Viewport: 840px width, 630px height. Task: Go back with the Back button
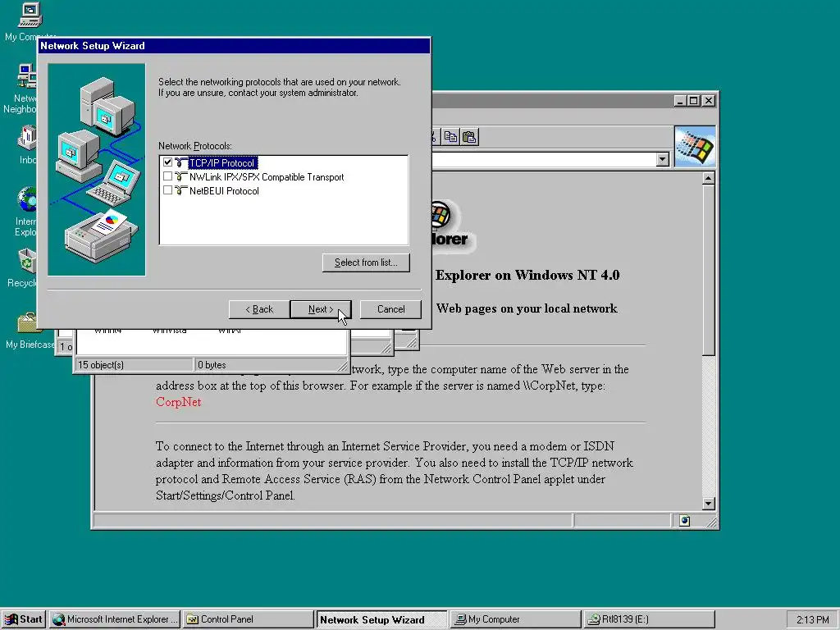[259, 309]
